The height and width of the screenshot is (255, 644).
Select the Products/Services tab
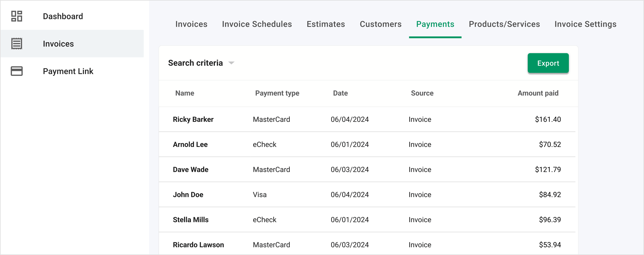[x=504, y=24]
